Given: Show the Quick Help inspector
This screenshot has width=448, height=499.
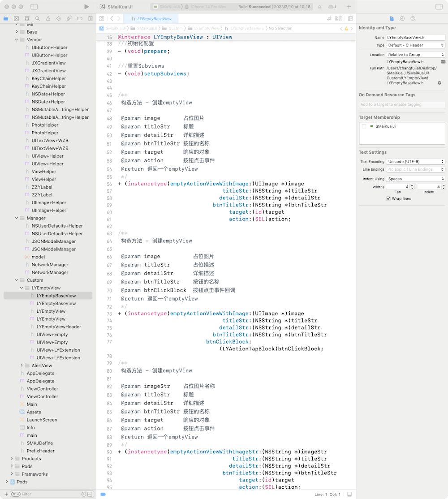Looking at the screenshot, I should (413, 19).
